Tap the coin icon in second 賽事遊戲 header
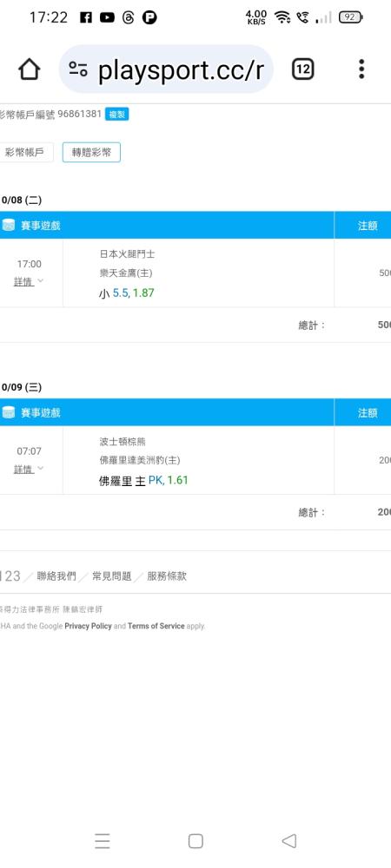Screen dimensions: 391x868 click(x=9, y=412)
